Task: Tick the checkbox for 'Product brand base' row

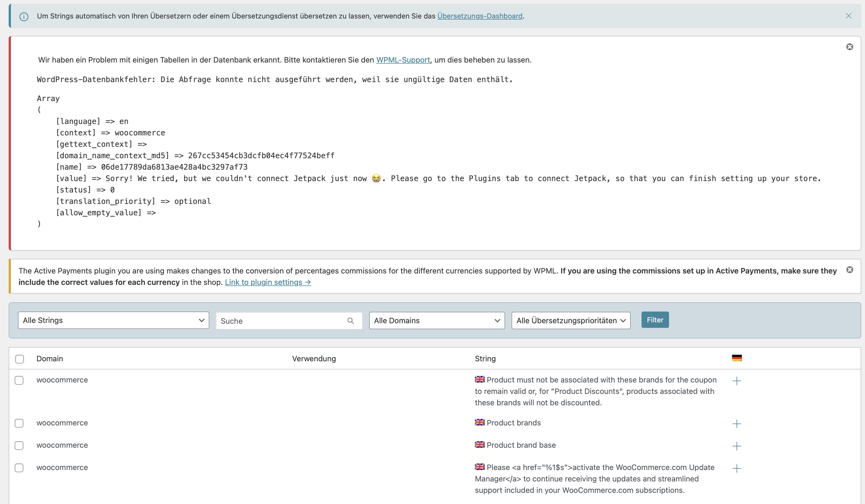Action: click(x=19, y=446)
